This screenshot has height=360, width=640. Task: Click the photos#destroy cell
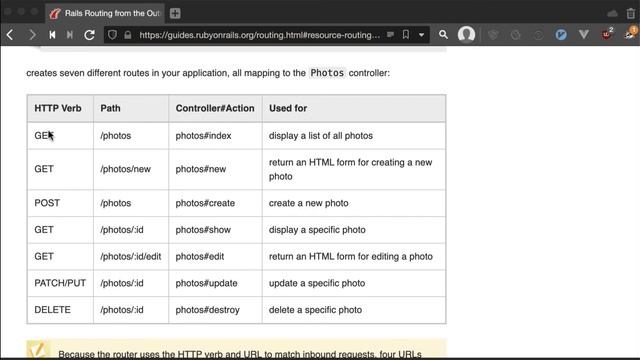(x=215, y=310)
